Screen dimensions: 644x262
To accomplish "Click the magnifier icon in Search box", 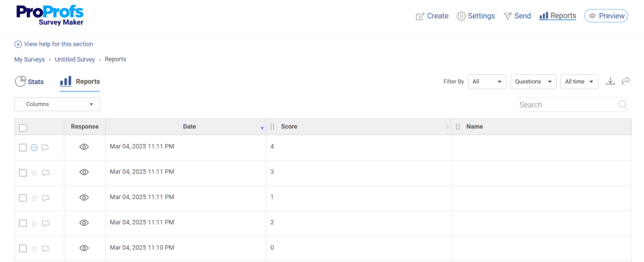I will tap(623, 105).
